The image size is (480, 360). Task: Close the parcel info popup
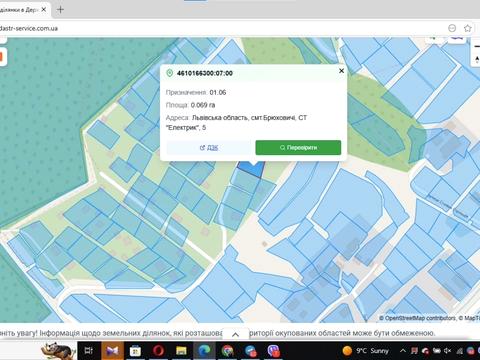click(x=341, y=71)
